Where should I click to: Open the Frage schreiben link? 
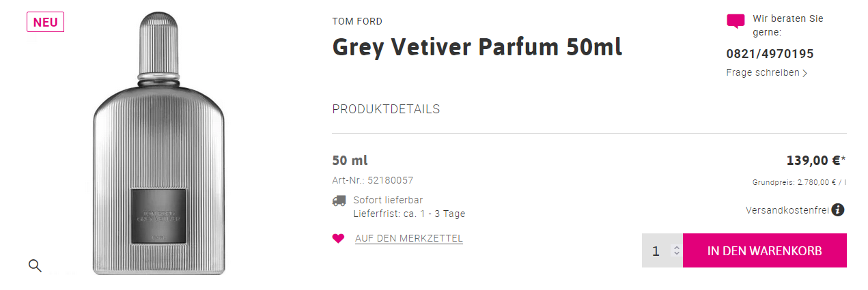[x=762, y=73]
